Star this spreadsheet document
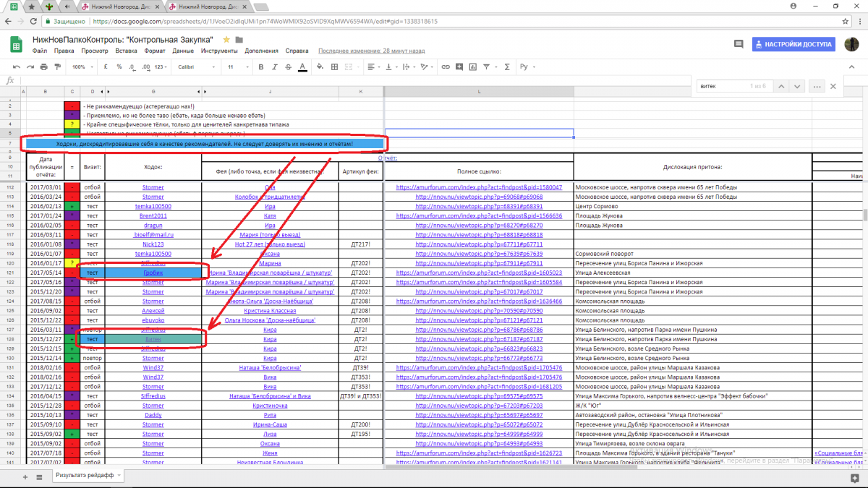 (x=226, y=39)
